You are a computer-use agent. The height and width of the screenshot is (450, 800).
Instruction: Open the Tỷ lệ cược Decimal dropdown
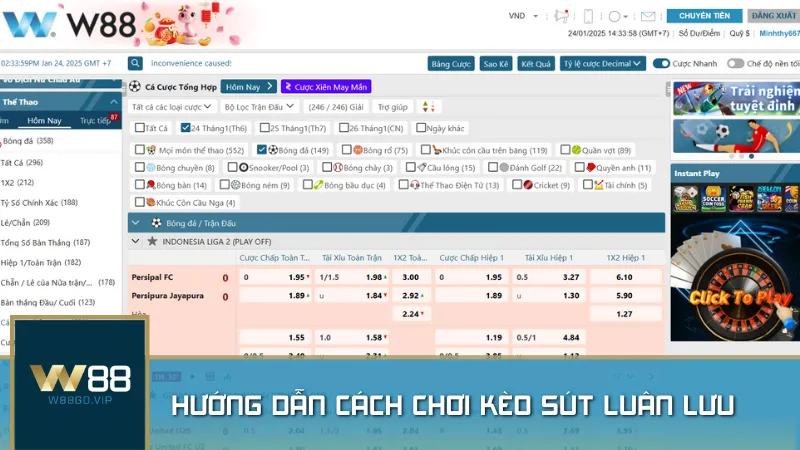click(601, 63)
